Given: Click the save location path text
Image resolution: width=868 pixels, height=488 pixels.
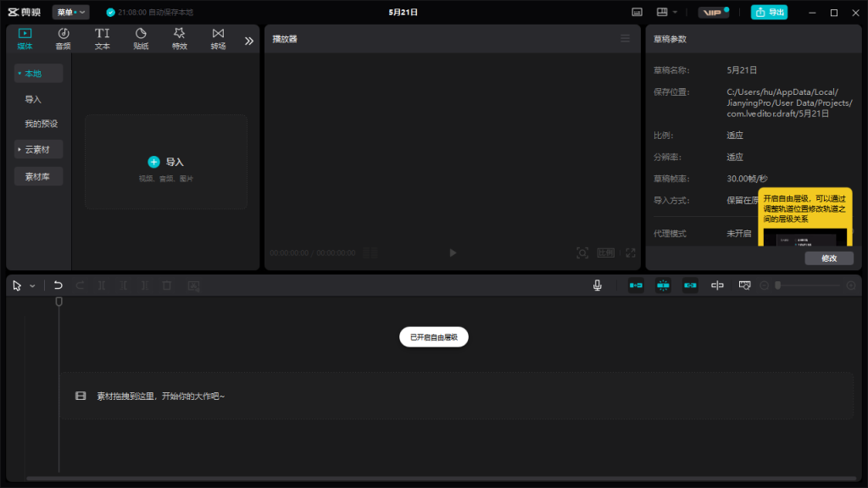Looking at the screenshot, I should 789,103.
